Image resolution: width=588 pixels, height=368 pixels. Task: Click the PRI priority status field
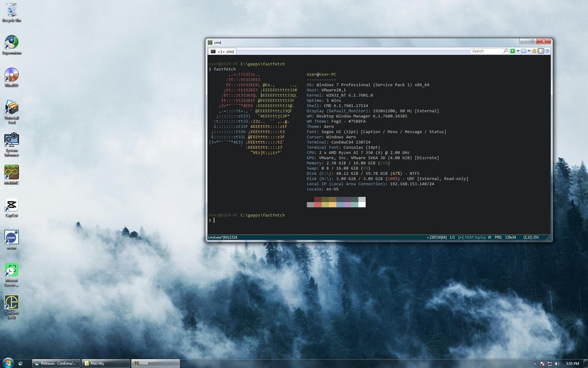click(x=499, y=237)
